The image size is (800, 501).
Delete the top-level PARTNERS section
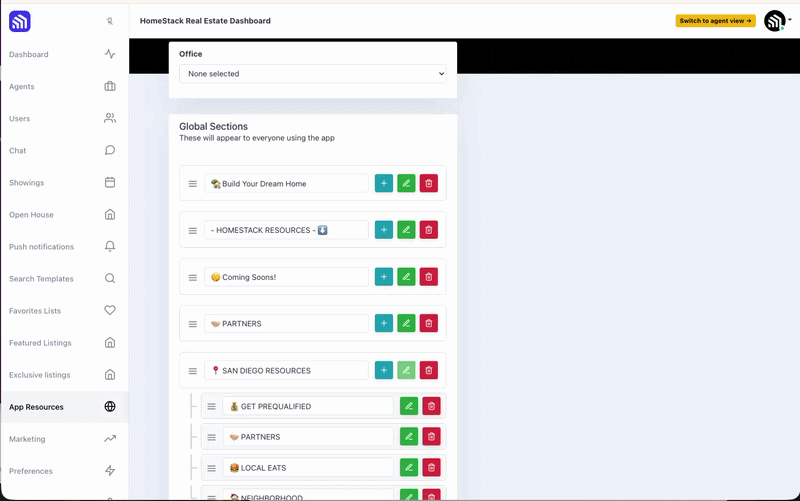pos(429,323)
